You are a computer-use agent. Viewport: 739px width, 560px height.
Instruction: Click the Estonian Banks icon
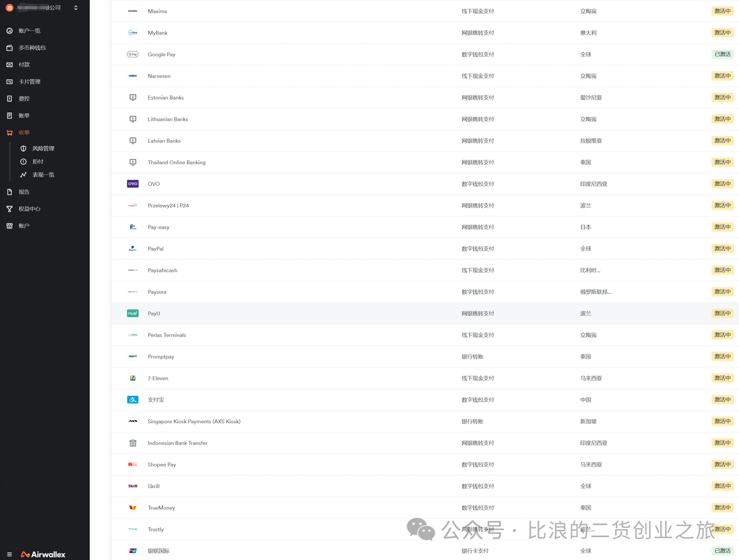[133, 97]
